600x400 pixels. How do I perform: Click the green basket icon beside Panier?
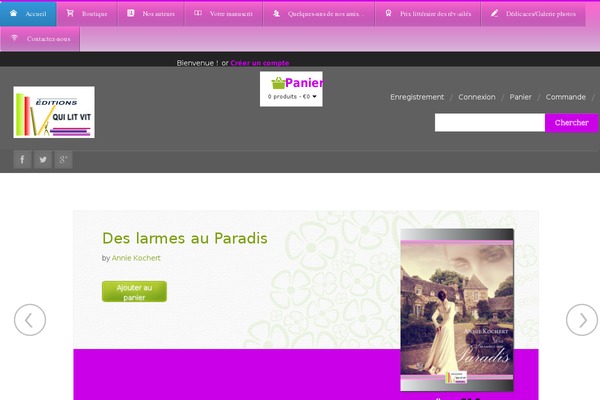coord(278,83)
